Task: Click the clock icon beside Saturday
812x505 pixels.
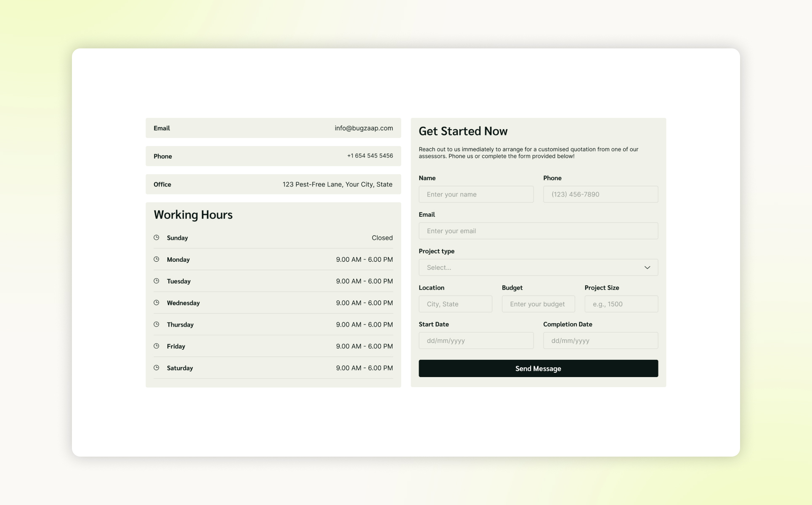Action: pos(157,368)
